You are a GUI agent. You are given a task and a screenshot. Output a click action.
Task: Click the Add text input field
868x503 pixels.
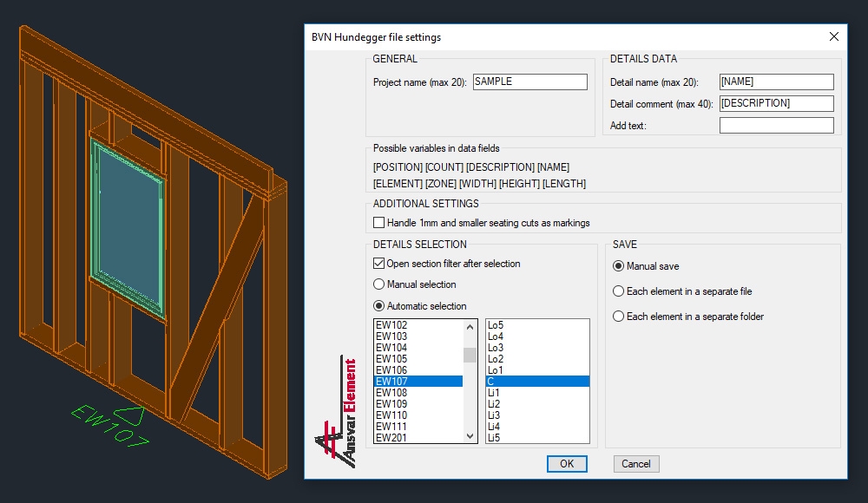(x=777, y=126)
